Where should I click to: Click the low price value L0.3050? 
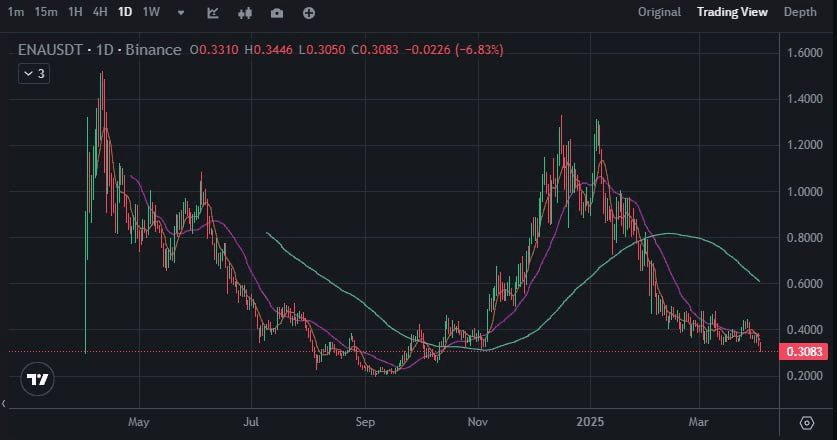pyautogui.click(x=322, y=50)
